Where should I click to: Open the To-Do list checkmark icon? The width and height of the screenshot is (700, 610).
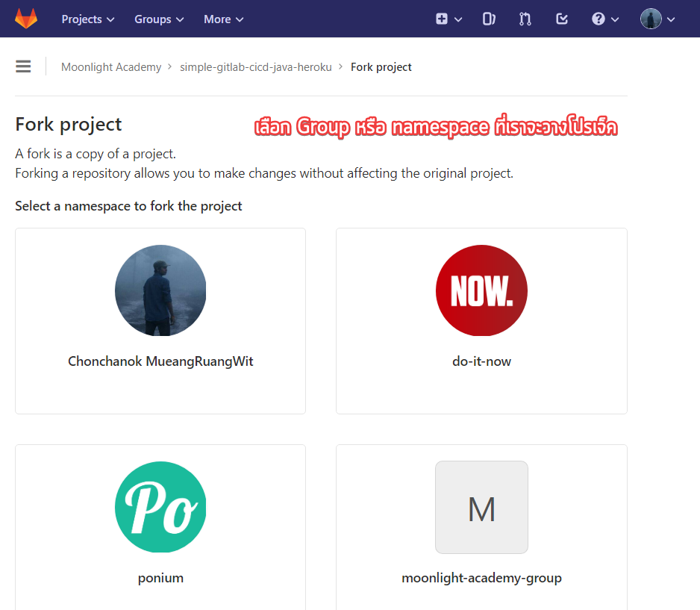tap(562, 19)
